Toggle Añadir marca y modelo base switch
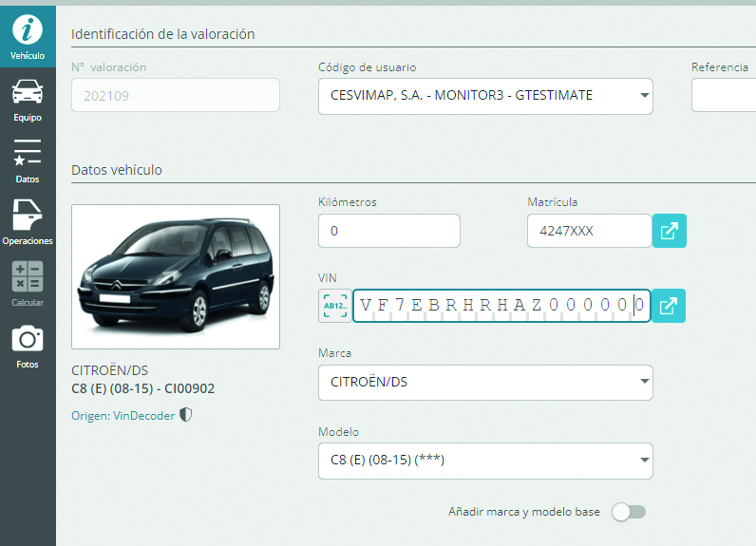Viewport: 756px width, 546px height. point(629,512)
